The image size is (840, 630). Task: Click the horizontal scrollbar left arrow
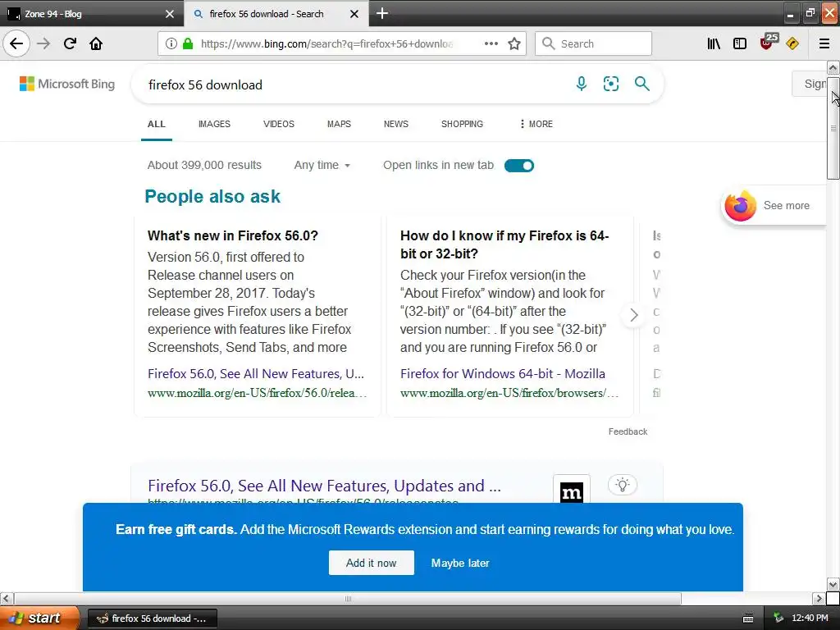click(7, 598)
